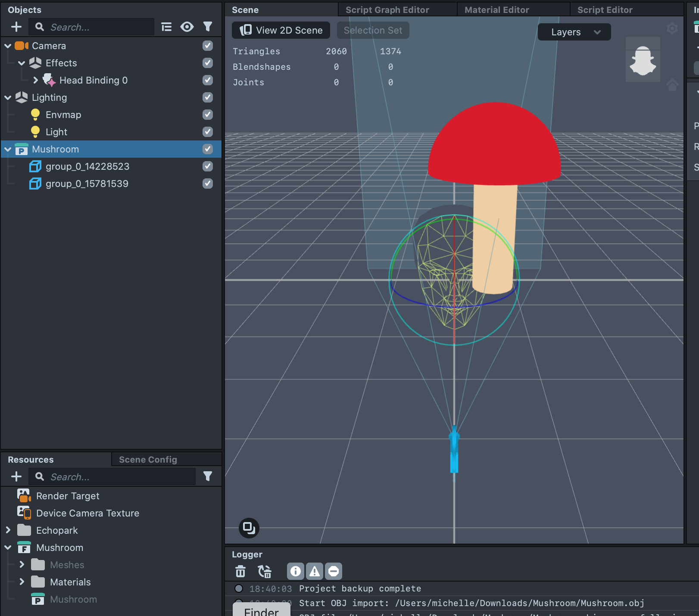The width and height of the screenshot is (699, 616).
Task: Toggle the Envmap checkbox off
Action: (x=208, y=115)
